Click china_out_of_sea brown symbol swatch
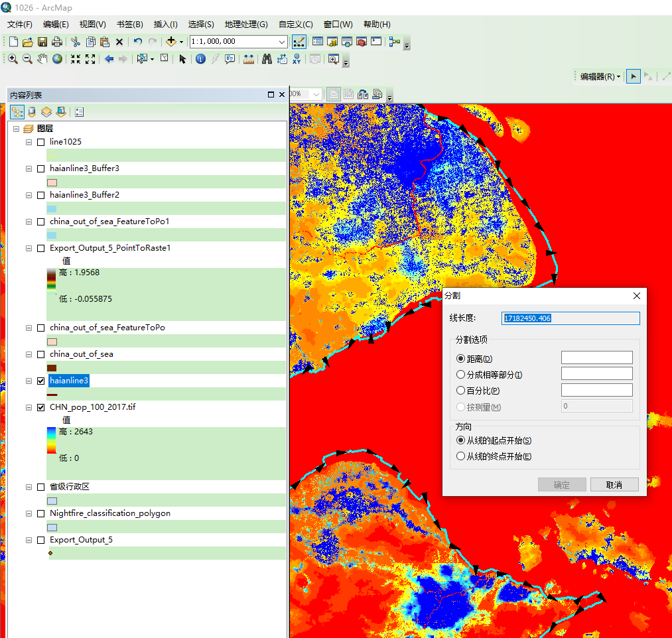This screenshot has height=638, width=672. click(x=52, y=368)
